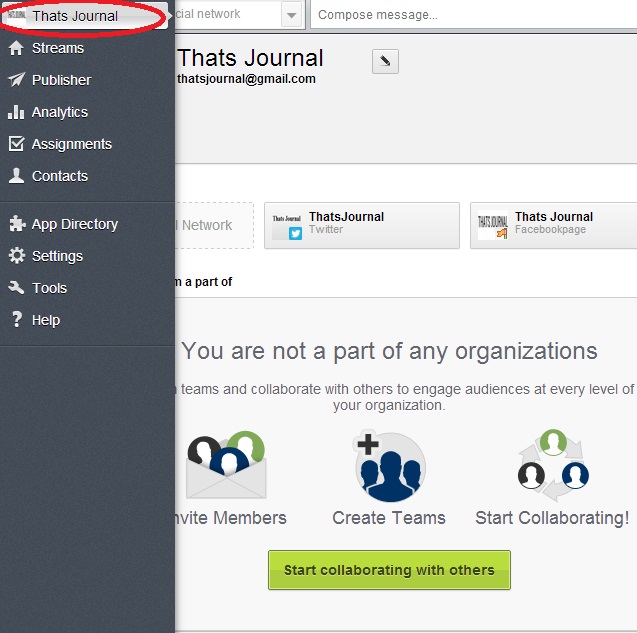This screenshot has width=637, height=633.
Task: Click the ThatsJournal Twitter avatar thumbnail
Action: coord(287,226)
